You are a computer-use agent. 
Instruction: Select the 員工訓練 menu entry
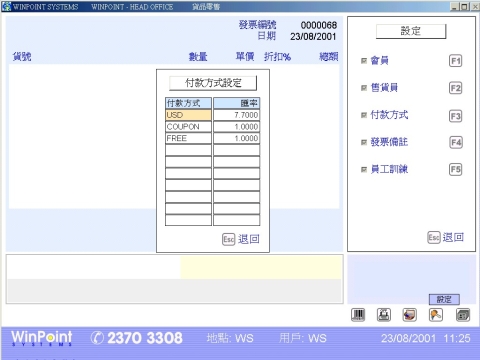(389, 169)
